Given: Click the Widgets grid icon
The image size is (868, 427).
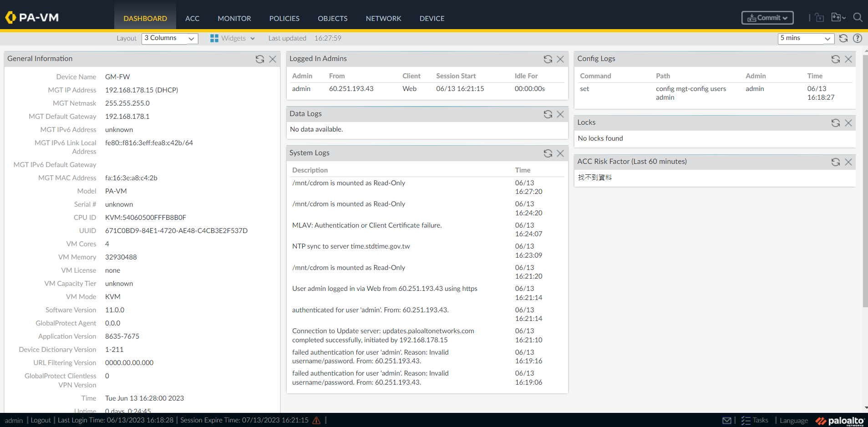Looking at the screenshot, I should [x=214, y=38].
